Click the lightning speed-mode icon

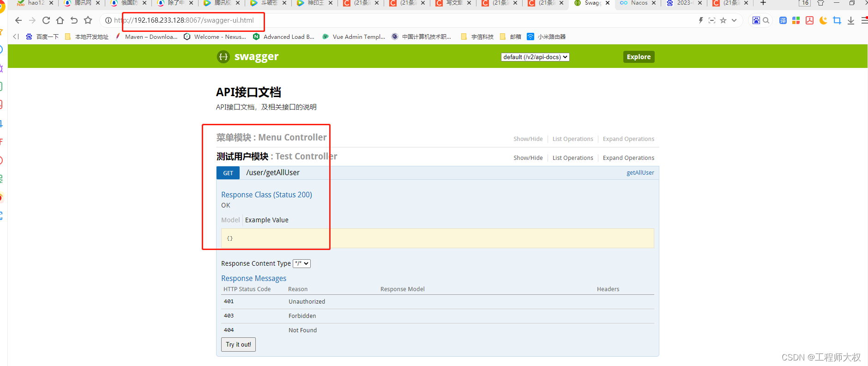[x=701, y=20]
